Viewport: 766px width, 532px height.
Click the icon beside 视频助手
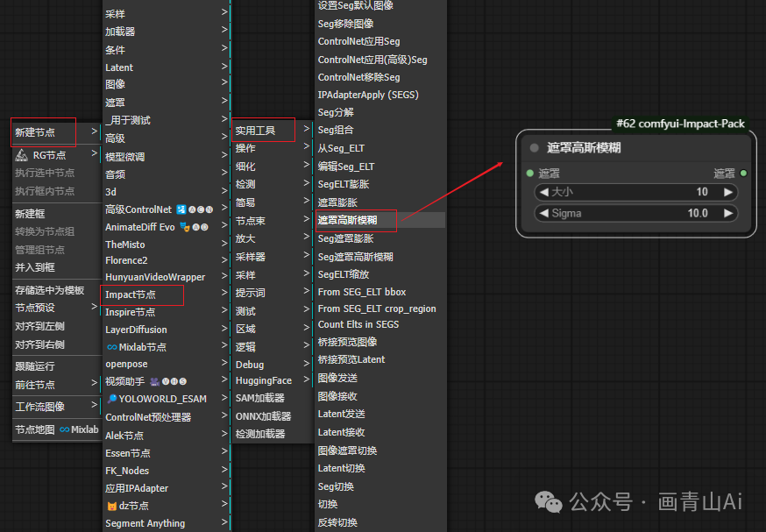[x=154, y=381]
